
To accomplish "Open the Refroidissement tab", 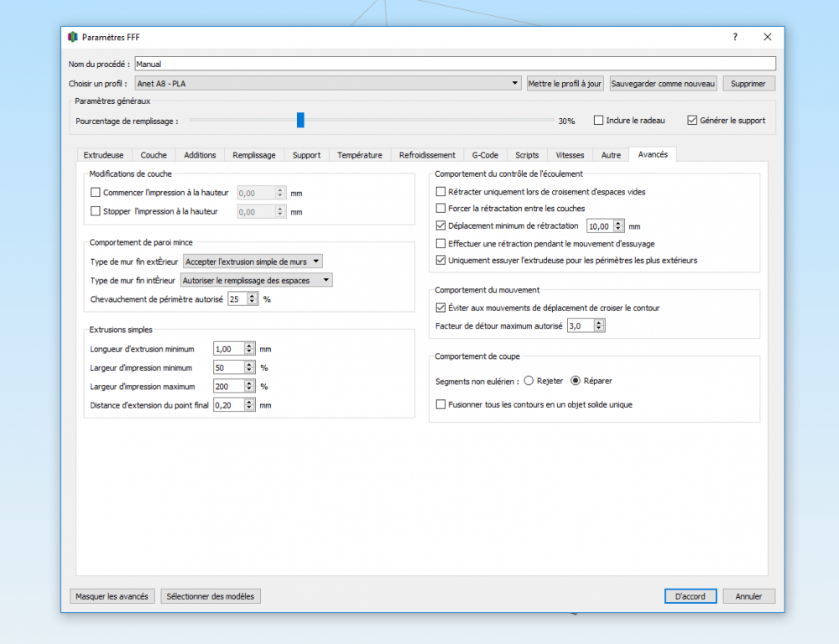I will [427, 155].
